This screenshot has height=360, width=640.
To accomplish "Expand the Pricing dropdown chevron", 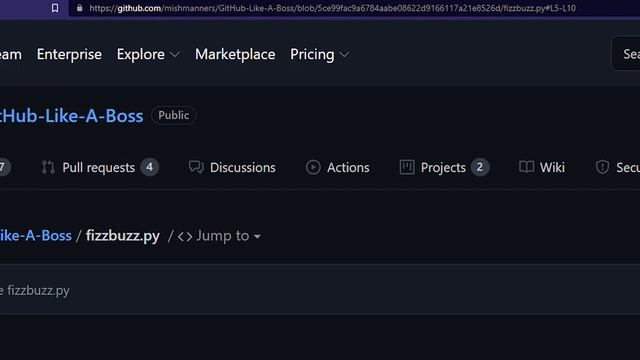I will point(344,54).
